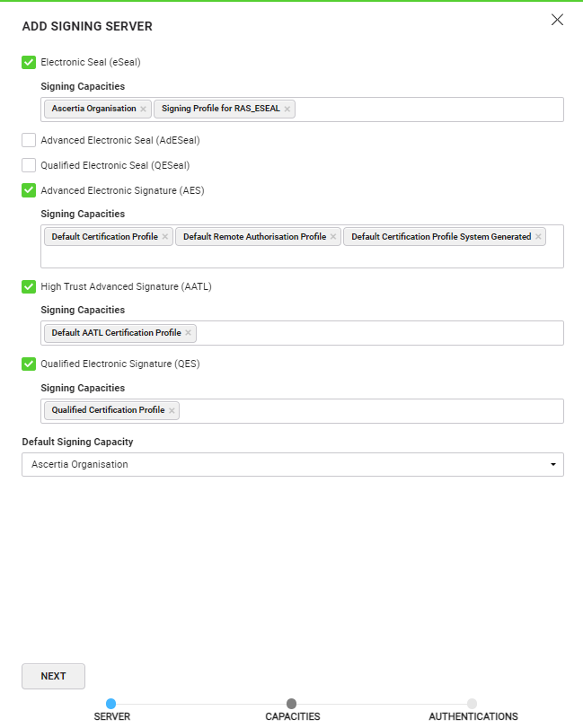Disable High Trust Advanced Signature (AATL)
The width and height of the screenshot is (583, 728).
click(29, 287)
